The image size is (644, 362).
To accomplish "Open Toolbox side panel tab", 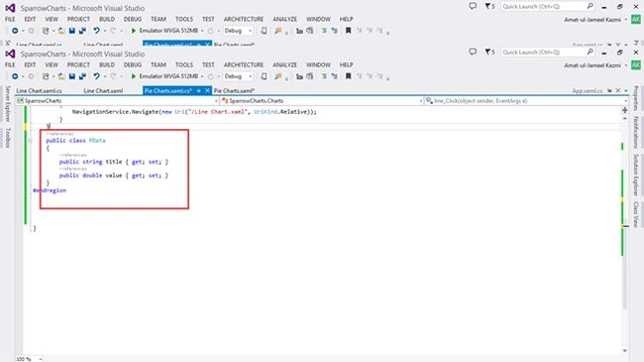I will tap(7, 138).
